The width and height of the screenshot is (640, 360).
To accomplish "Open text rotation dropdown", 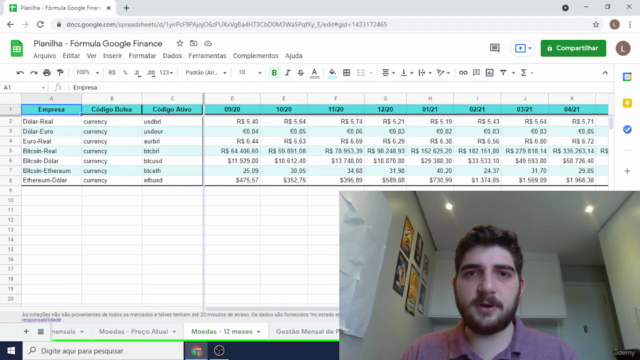I will pos(443,73).
